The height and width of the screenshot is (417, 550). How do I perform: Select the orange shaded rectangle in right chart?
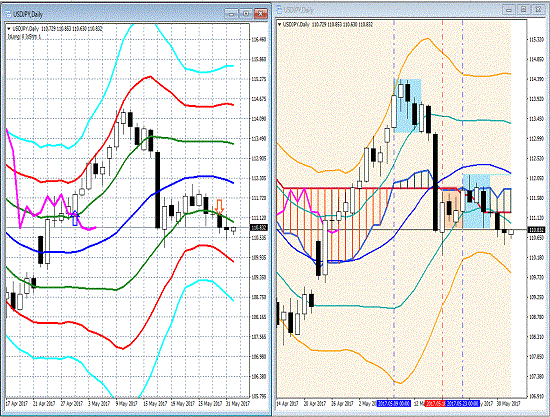452,209
